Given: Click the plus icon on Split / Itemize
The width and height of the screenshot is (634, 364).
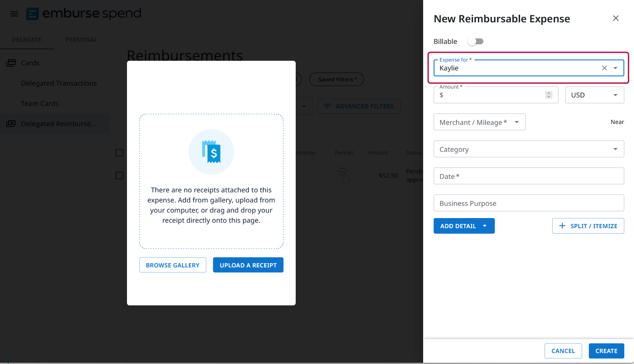Looking at the screenshot, I should [562, 226].
